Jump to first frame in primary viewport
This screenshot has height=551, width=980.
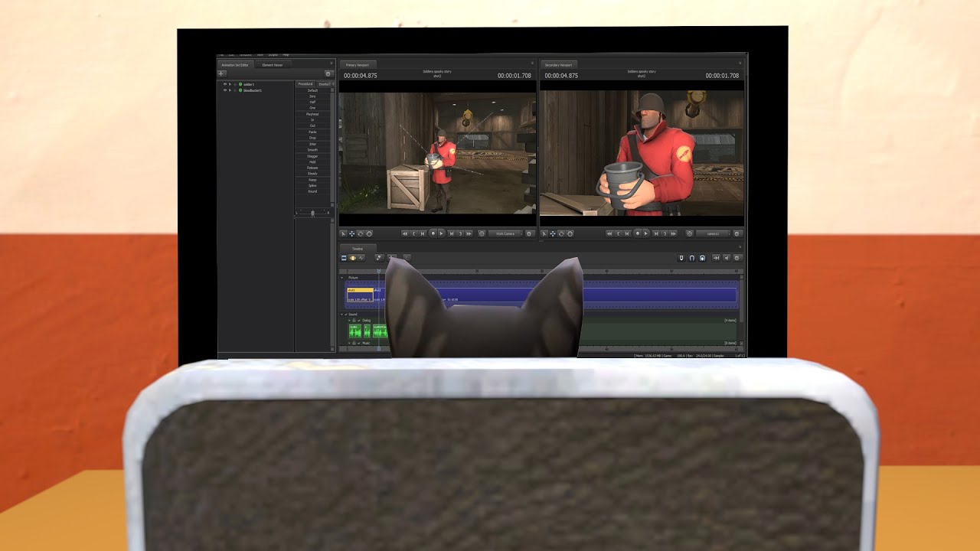pos(405,233)
